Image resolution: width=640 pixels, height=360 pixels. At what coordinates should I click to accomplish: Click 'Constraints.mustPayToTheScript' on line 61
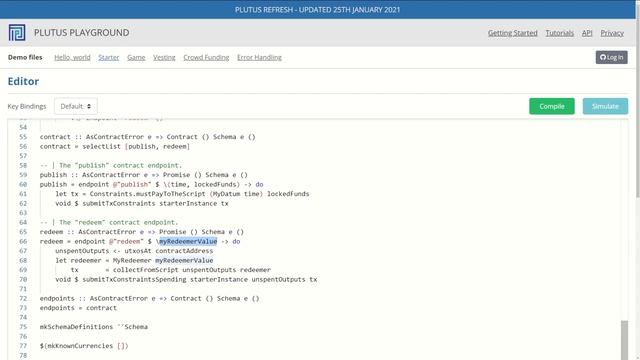[x=147, y=193]
